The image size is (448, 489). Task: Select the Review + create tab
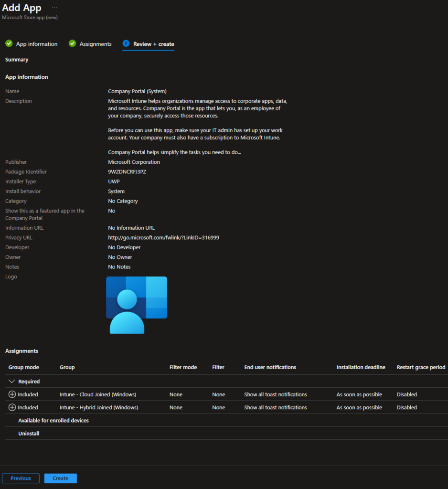pyautogui.click(x=152, y=43)
